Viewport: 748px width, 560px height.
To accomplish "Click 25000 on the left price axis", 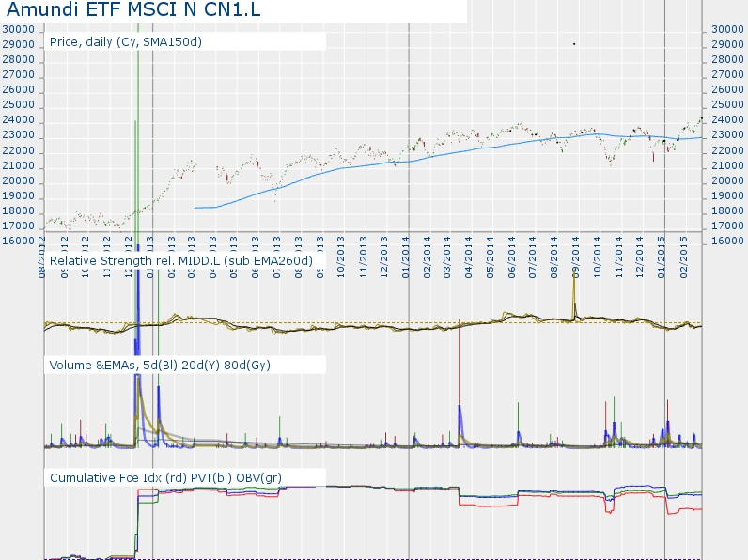I will pos(19,105).
